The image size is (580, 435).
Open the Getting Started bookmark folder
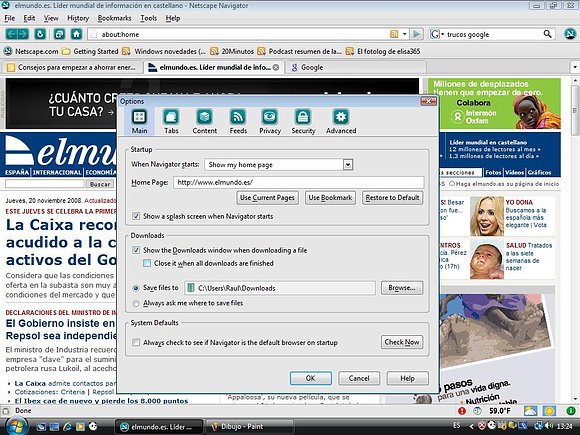click(90, 51)
